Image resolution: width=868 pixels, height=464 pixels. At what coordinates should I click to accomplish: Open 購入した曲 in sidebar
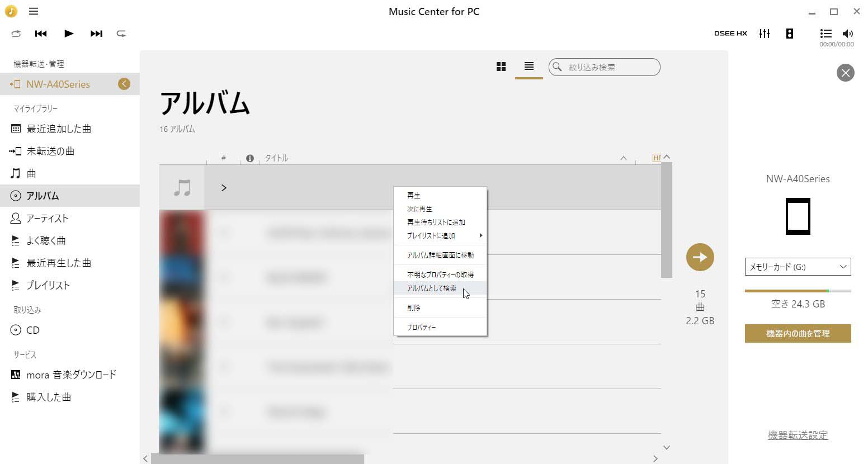tap(70, 397)
